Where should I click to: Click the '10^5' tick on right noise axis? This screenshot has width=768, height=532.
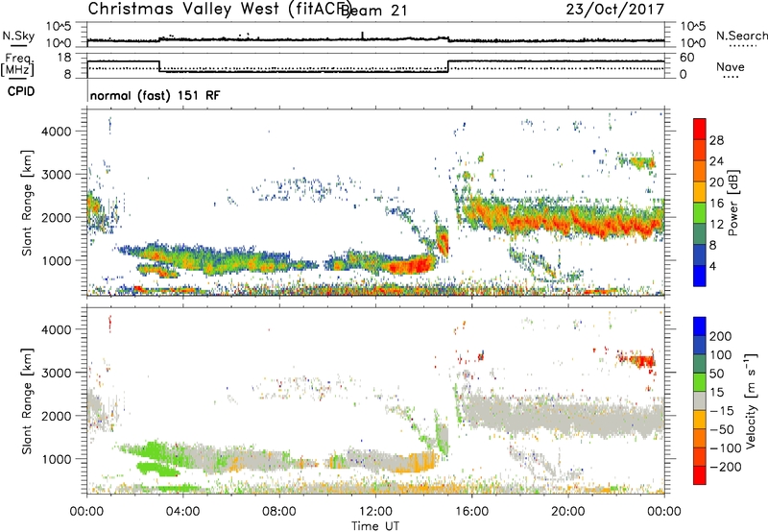pos(693,26)
